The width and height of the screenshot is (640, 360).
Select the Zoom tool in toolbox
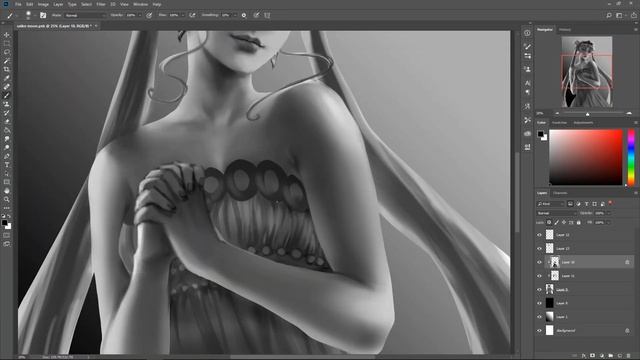click(x=7, y=199)
